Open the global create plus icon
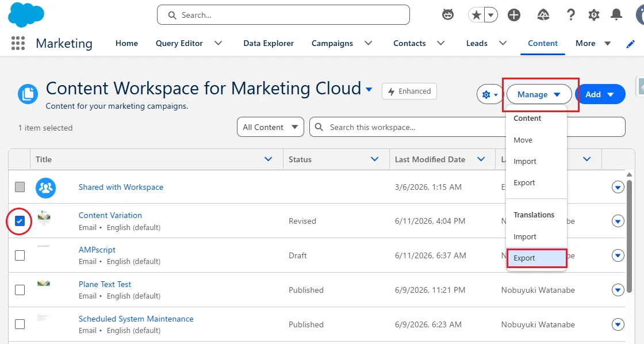The image size is (644, 344). (514, 15)
